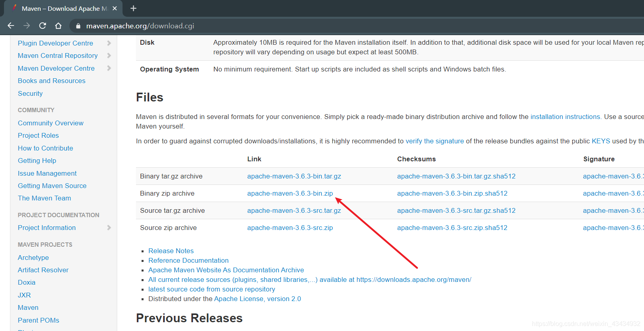The height and width of the screenshot is (331, 644).
Task: Open all current release sources link
Action: [310, 279]
